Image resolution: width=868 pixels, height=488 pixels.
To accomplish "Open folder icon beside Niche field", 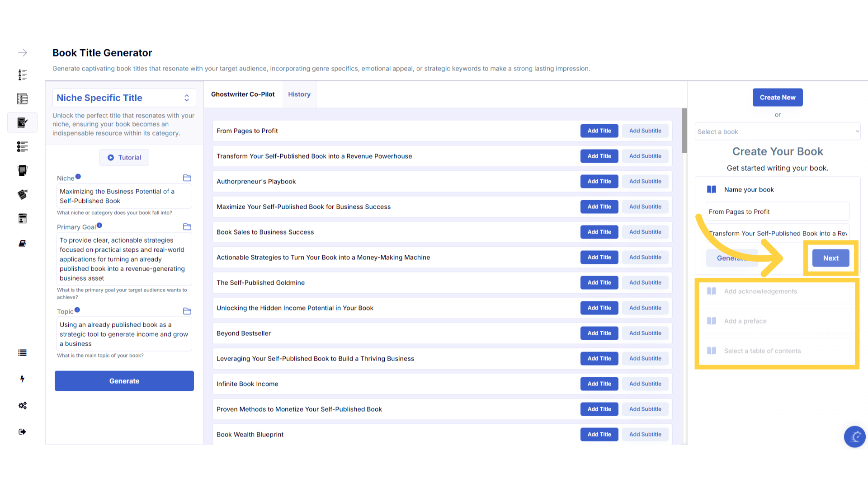I will pyautogui.click(x=187, y=178).
